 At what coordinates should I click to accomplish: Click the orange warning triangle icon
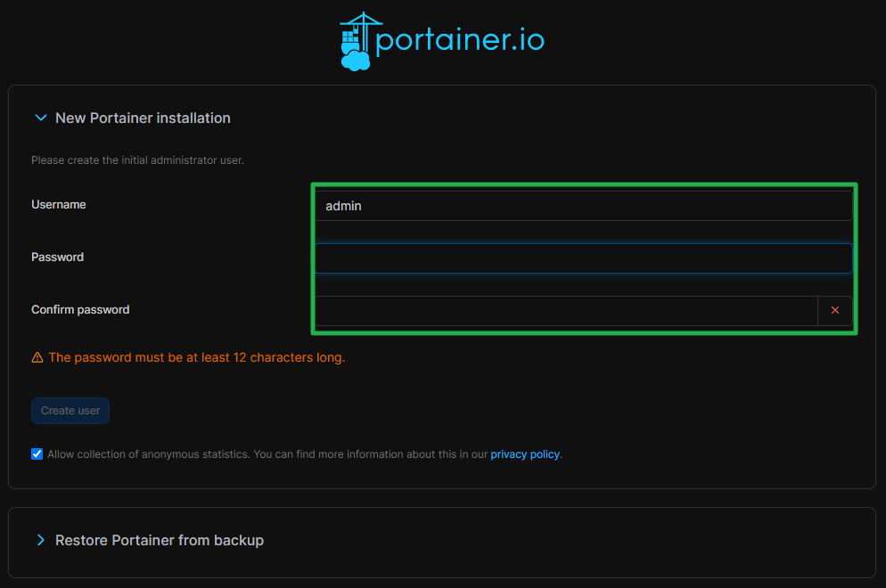point(37,357)
